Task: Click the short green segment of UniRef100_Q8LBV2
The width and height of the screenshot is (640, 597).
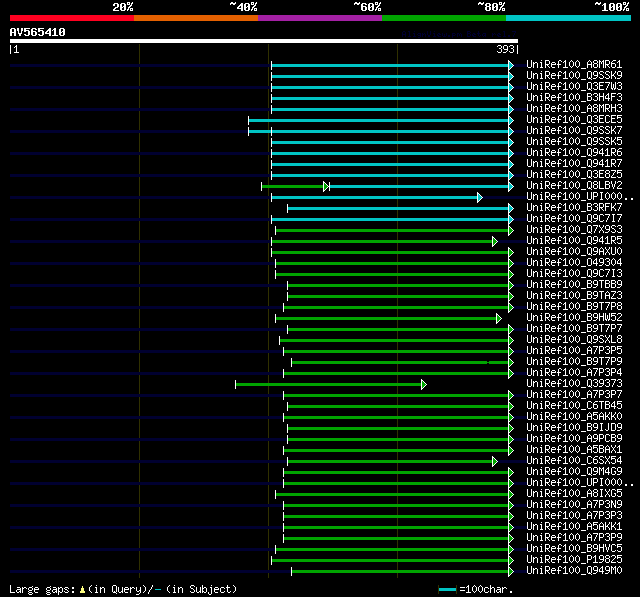Action: click(295, 186)
